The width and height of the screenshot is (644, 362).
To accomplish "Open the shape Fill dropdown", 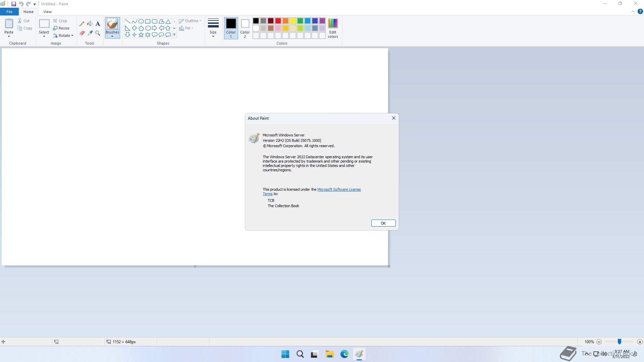I will click(186, 28).
